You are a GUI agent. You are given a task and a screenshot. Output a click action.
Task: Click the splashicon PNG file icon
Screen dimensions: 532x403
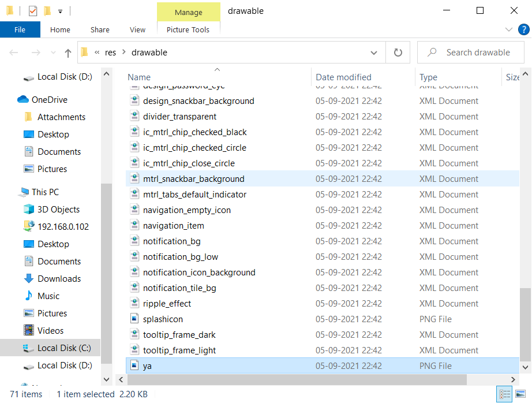tap(134, 319)
